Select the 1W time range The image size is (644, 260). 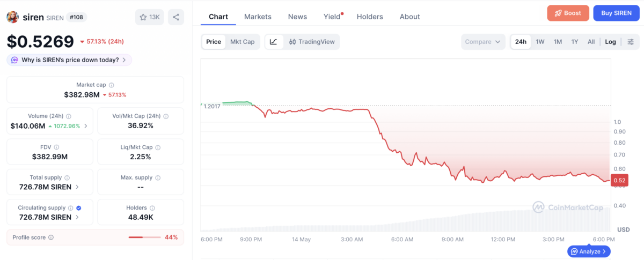pyautogui.click(x=540, y=42)
